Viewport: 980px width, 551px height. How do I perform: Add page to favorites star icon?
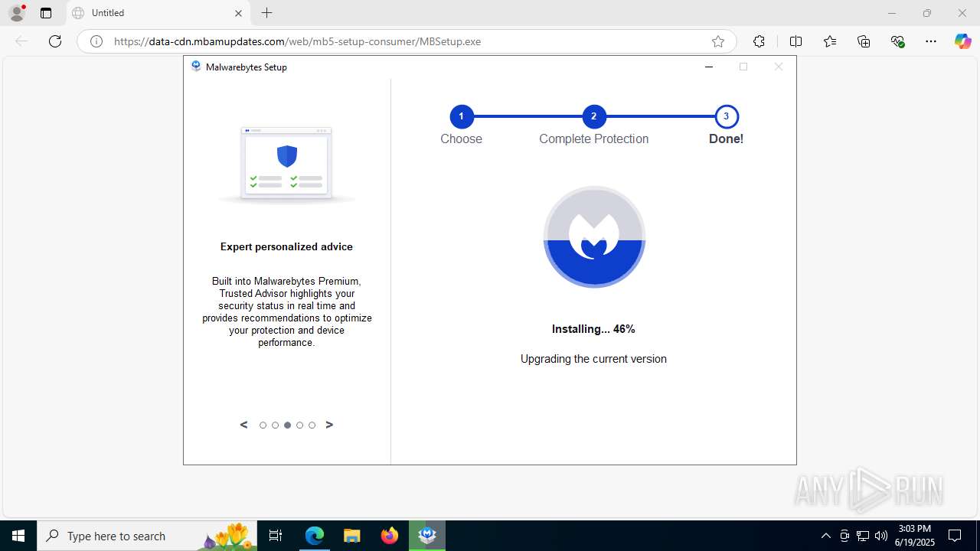tap(717, 41)
